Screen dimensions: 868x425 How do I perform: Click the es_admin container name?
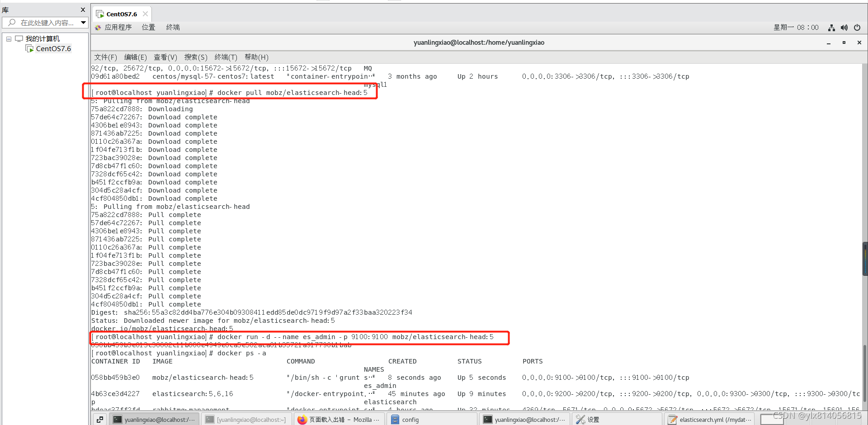click(380, 386)
